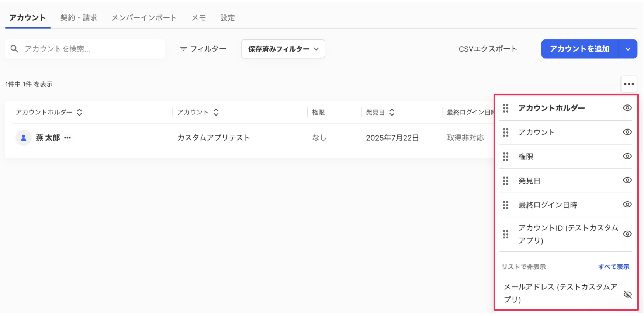
Task: Switch to the 契約・請求 tab
Action: click(79, 18)
